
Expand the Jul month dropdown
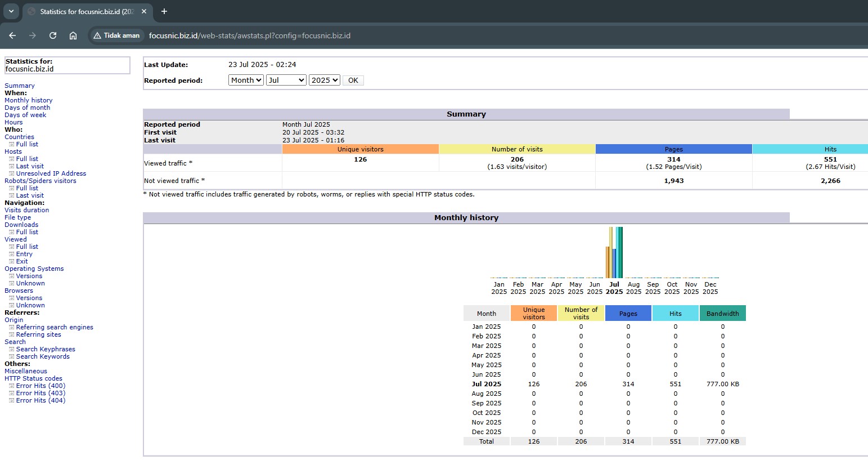[286, 81]
